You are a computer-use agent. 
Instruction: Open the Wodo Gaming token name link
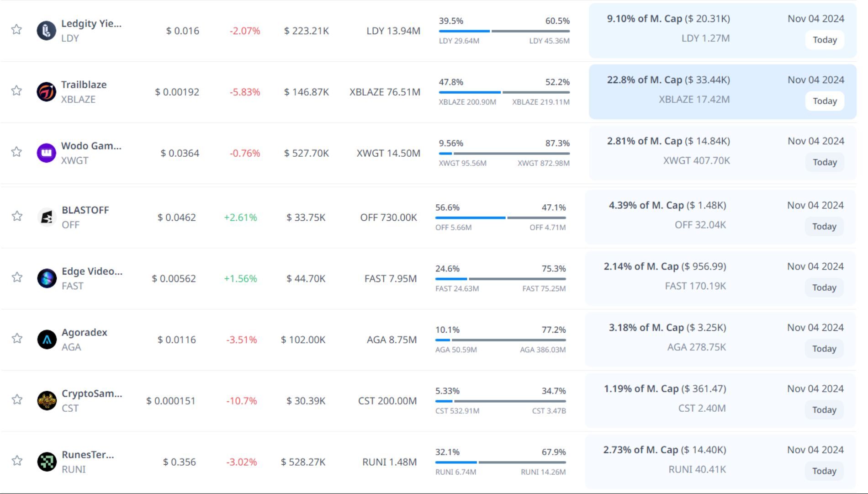(91, 146)
